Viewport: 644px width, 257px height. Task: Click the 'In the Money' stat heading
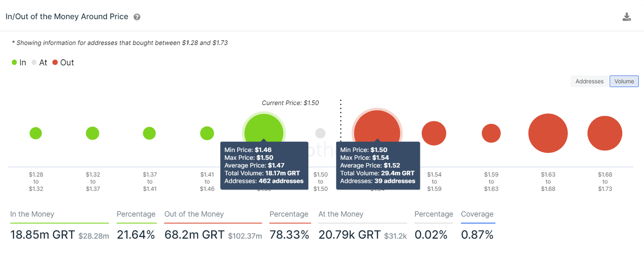pos(32,214)
